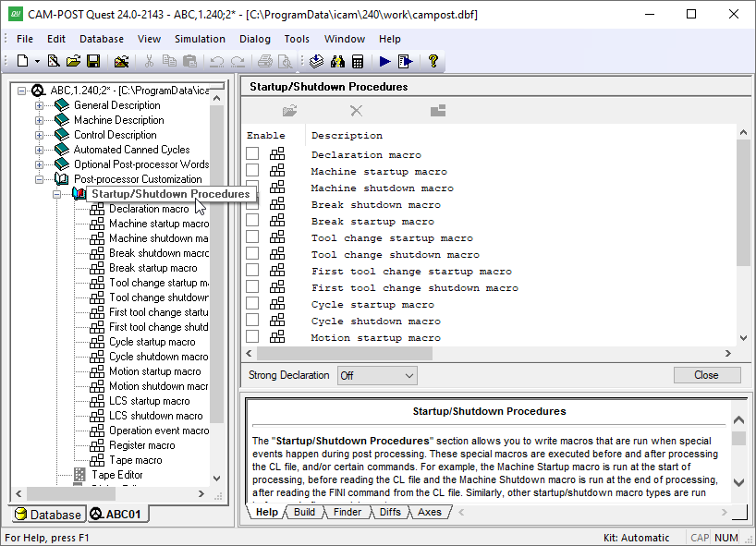Click the Open folder toolbar icon
Screen dimensions: 756x546
click(73, 61)
